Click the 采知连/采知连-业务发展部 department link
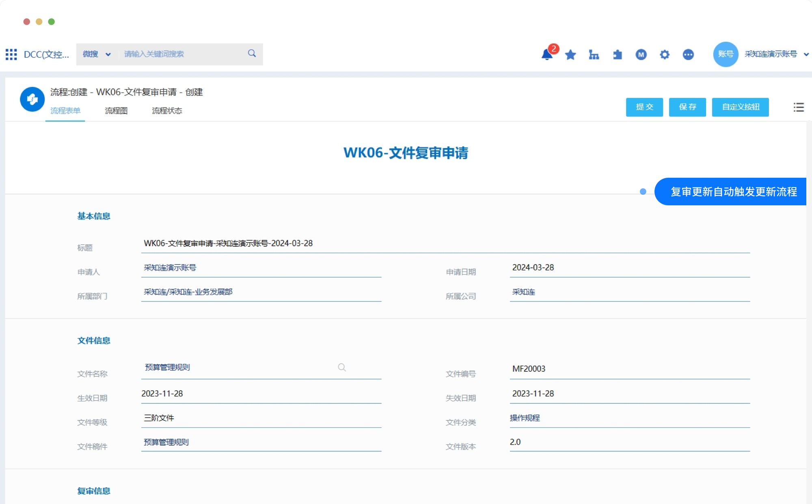The image size is (812, 504). (x=188, y=292)
